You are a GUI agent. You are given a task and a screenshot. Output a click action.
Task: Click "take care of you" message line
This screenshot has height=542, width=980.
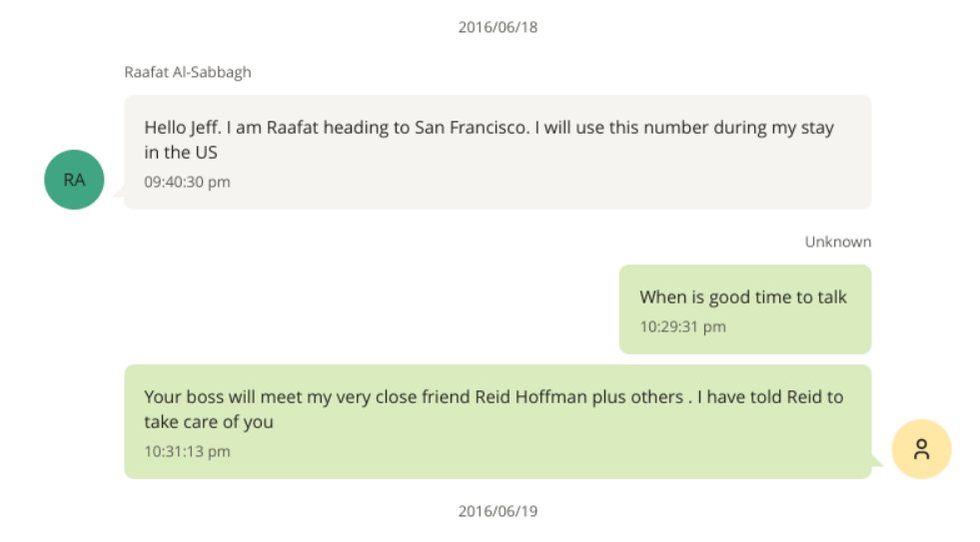tap(208, 421)
